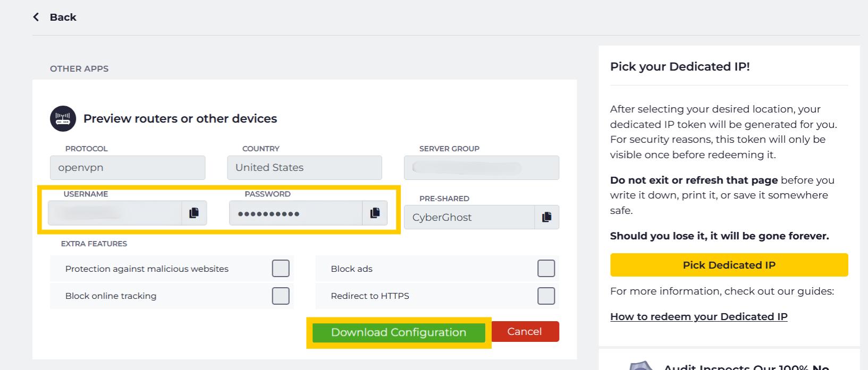
Task: Click the Pick Dedicated IP button
Action: (x=729, y=265)
